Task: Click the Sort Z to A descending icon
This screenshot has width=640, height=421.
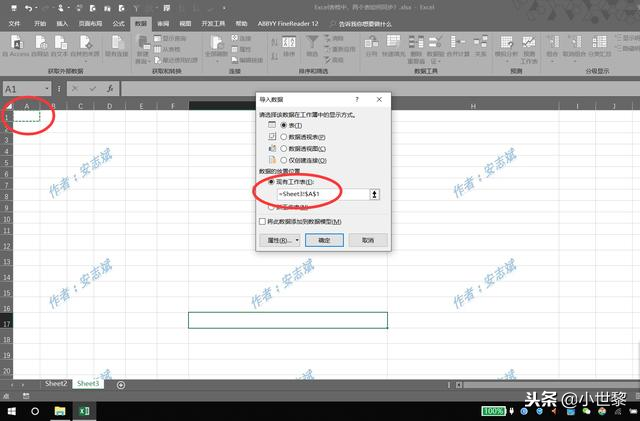Action: [275, 56]
